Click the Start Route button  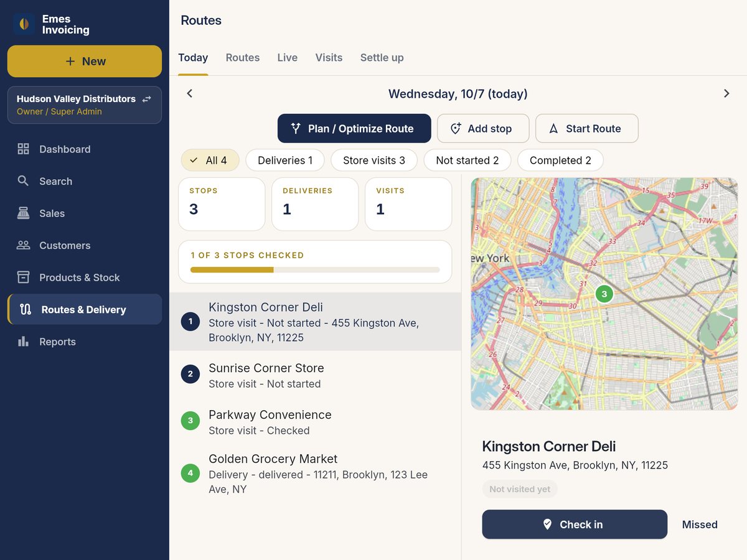(x=587, y=128)
